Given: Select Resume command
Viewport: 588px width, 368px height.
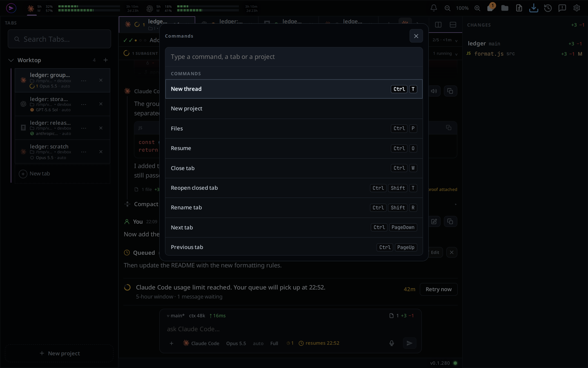Looking at the screenshot, I should click(294, 148).
